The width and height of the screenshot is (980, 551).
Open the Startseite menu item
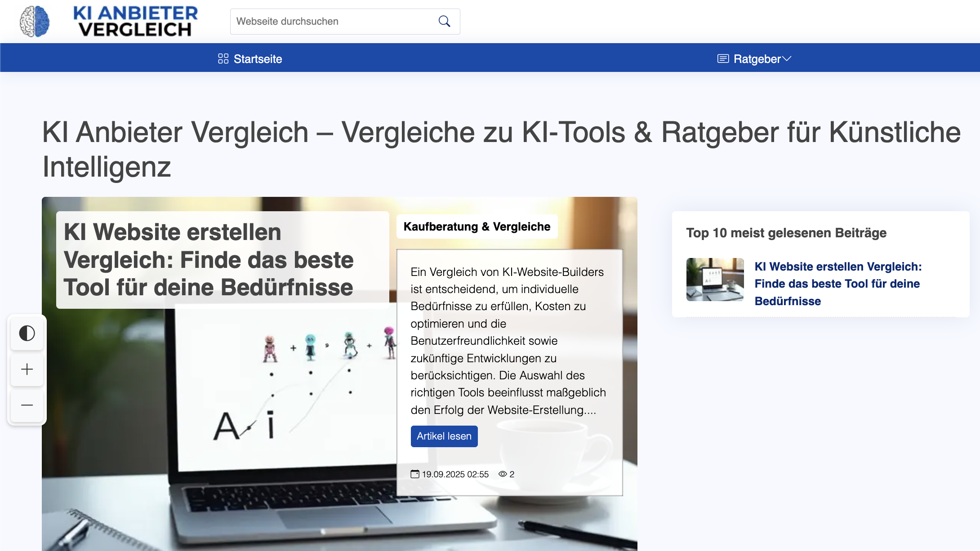tap(258, 58)
